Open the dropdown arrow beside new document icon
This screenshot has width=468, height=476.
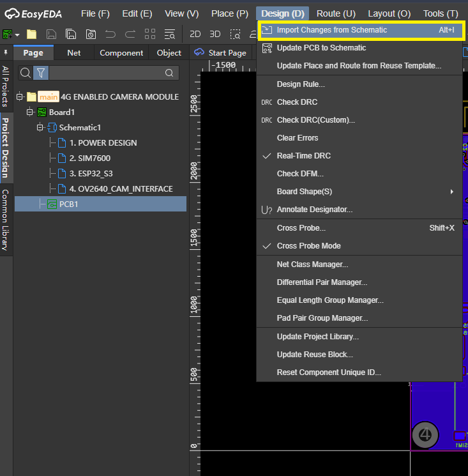17,35
